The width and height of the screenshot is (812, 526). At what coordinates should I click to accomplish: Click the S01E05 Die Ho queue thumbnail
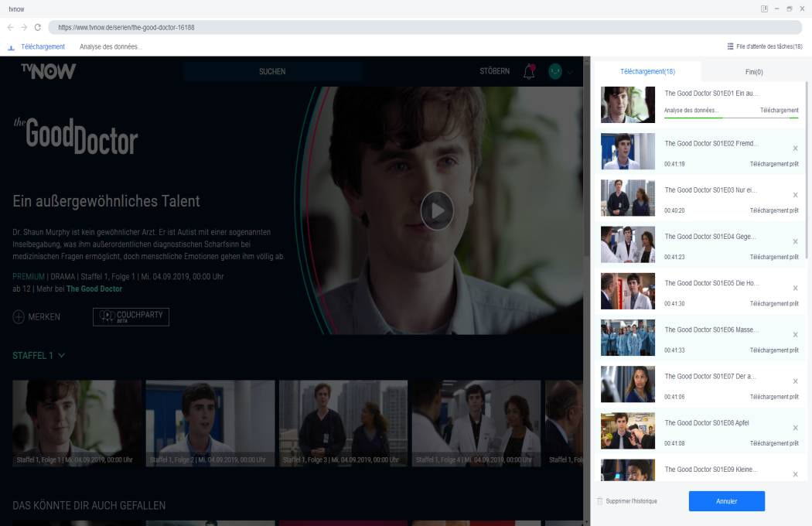pos(628,292)
